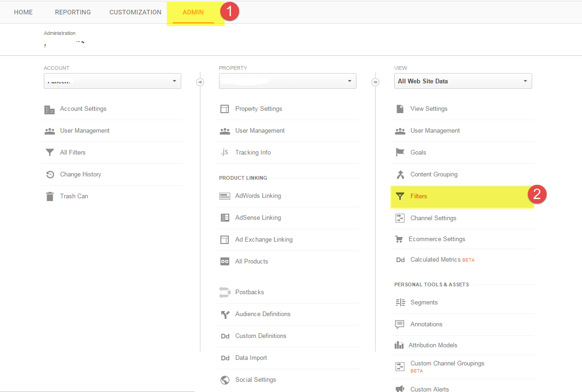Screen dimensions: 582x392
Task: Open Trash Can link
Action: [74, 196]
